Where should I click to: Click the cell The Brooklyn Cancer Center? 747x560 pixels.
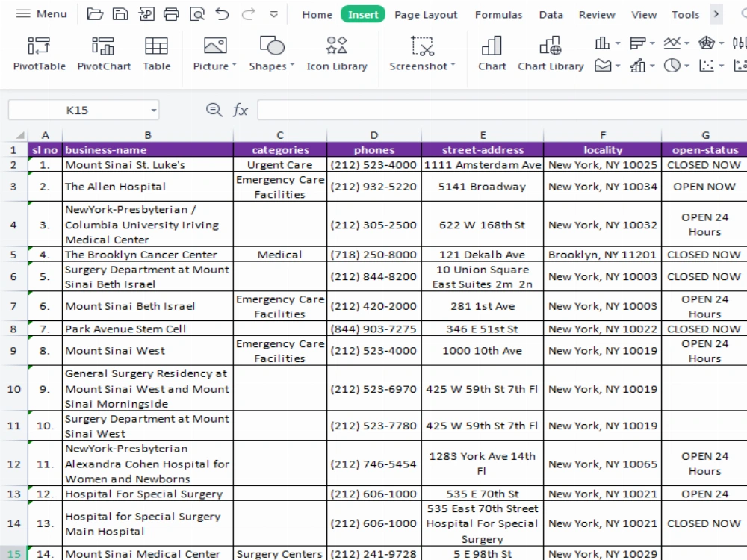click(148, 255)
